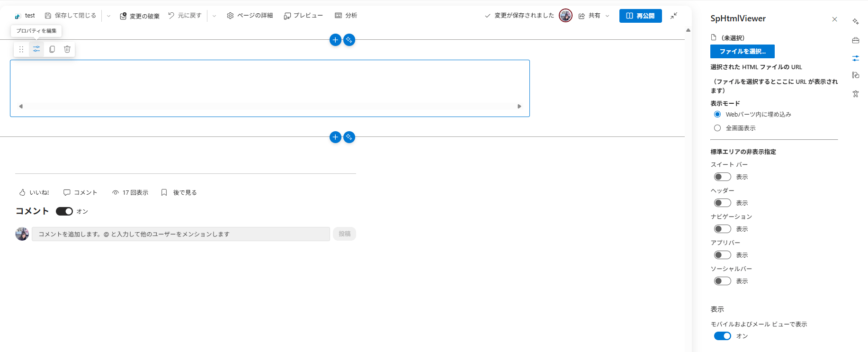The width and height of the screenshot is (868, 352).
Task: Open the Copilot sparkle icon in right rail
Action: tap(856, 21)
